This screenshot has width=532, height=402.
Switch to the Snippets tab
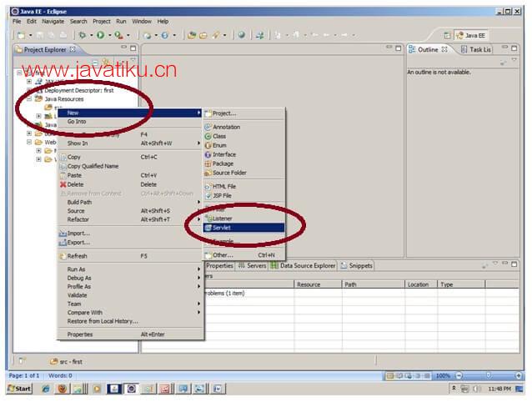pos(356,265)
